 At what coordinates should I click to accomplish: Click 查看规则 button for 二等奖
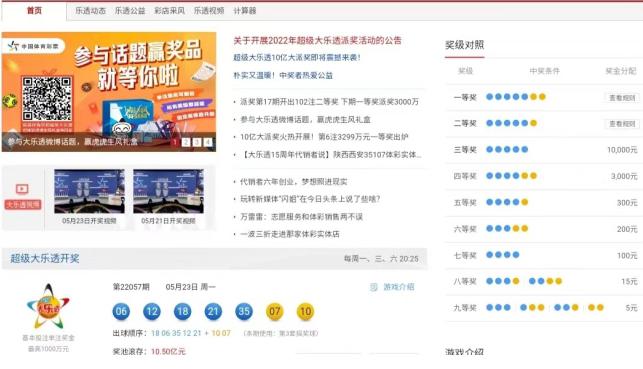622,124
